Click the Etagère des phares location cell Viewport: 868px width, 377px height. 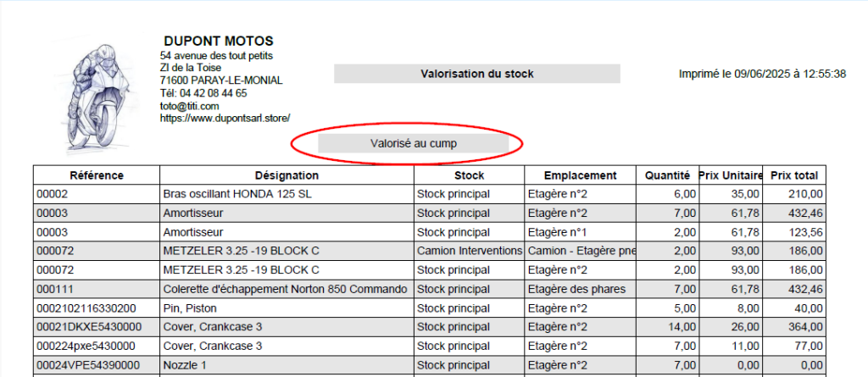tap(580, 289)
